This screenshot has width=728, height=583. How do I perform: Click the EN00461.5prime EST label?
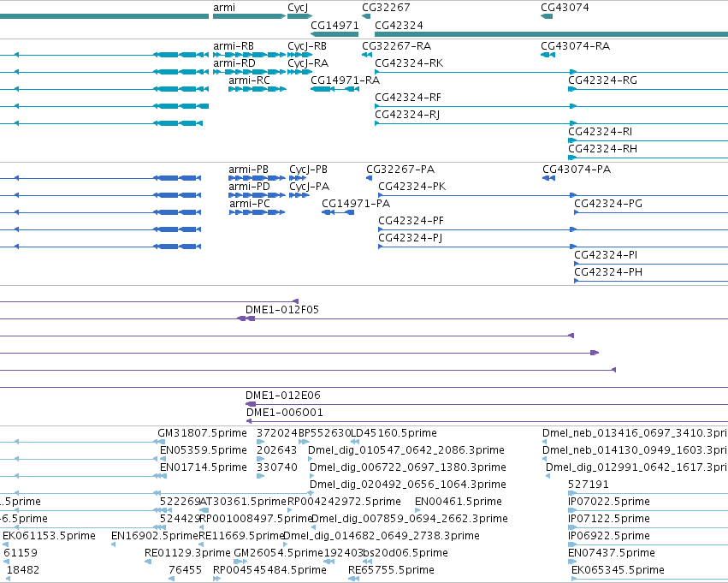click(x=459, y=503)
